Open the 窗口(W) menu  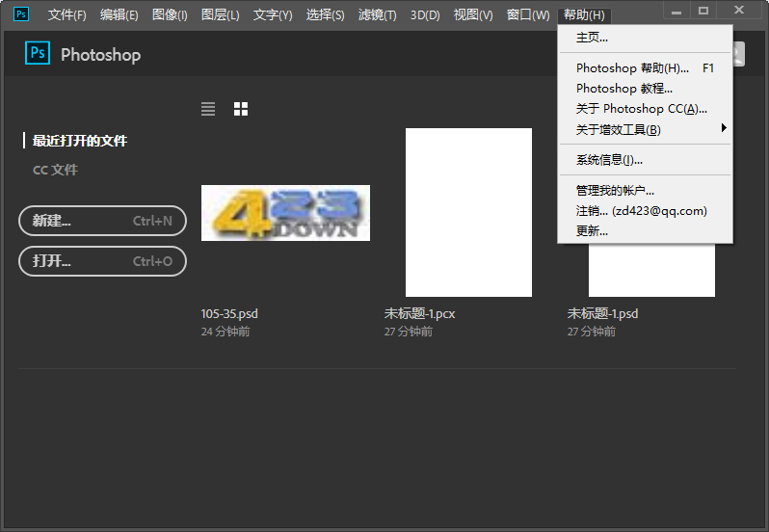(x=528, y=15)
